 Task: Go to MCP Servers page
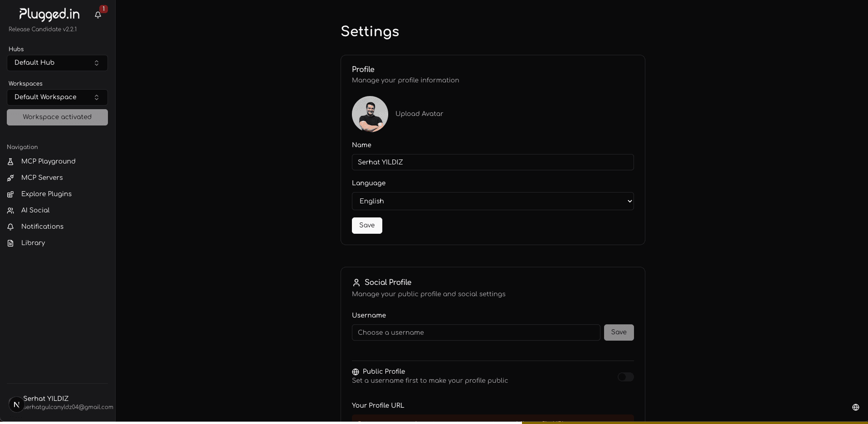coord(42,178)
